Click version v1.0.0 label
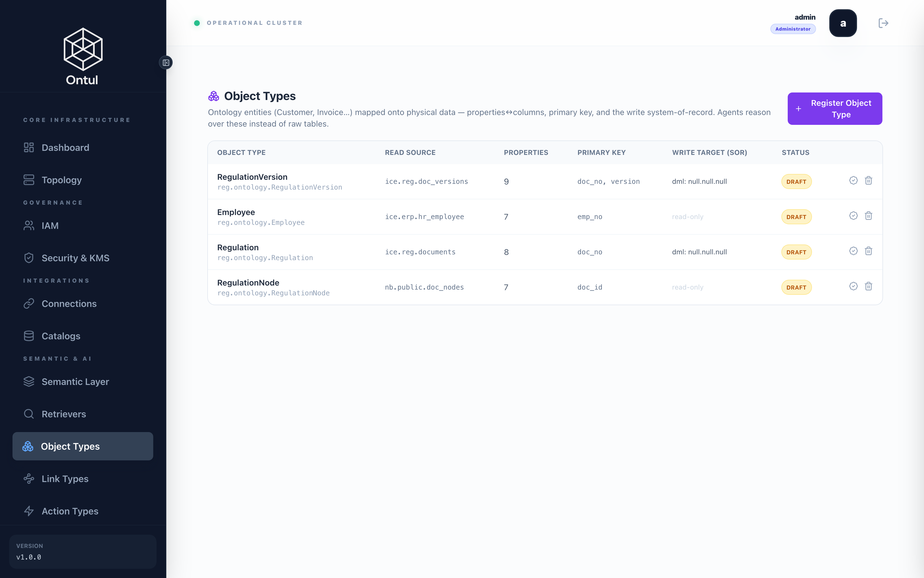Image resolution: width=924 pixels, height=578 pixels. tap(29, 557)
